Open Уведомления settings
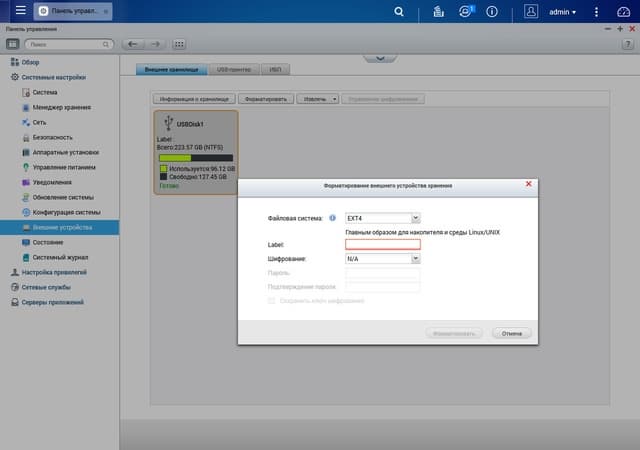Screen dimensions: 640x450 (x=52, y=183)
